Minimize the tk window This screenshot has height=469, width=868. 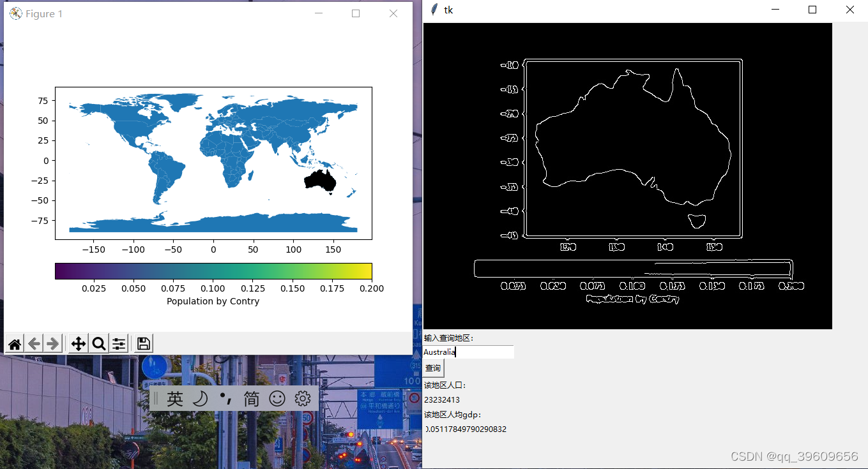pos(775,10)
